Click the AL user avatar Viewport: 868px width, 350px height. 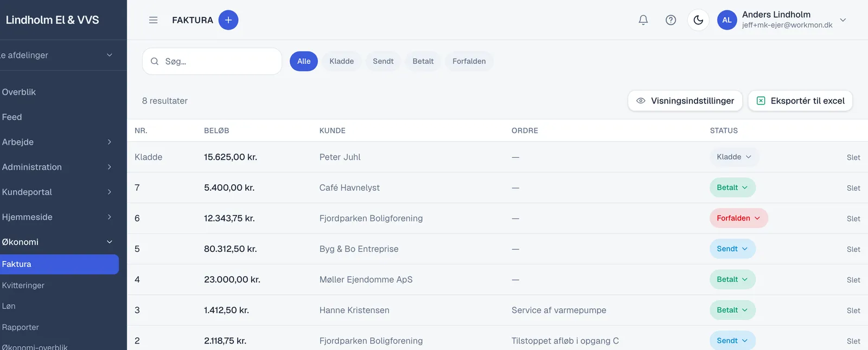tap(727, 20)
